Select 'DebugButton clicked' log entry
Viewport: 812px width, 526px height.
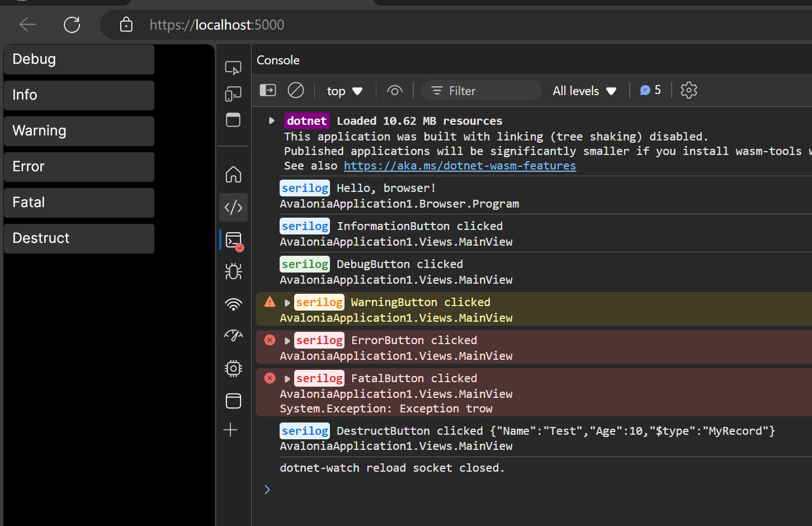coord(400,264)
